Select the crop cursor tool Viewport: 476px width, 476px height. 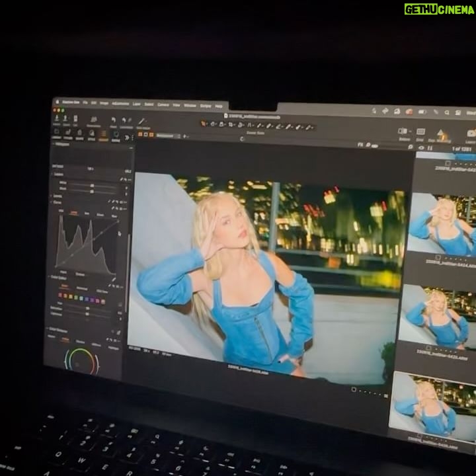(x=231, y=124)
